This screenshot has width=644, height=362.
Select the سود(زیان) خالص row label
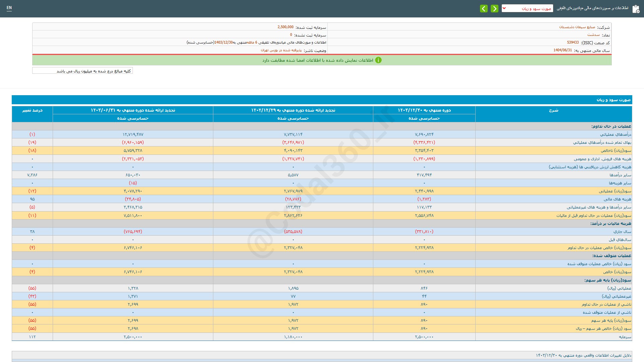pyautogui.click(x=617, y=272)
